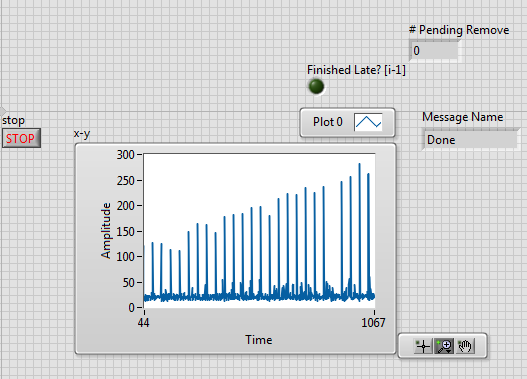Click the x-axis minimum value 44

point(144,323)
